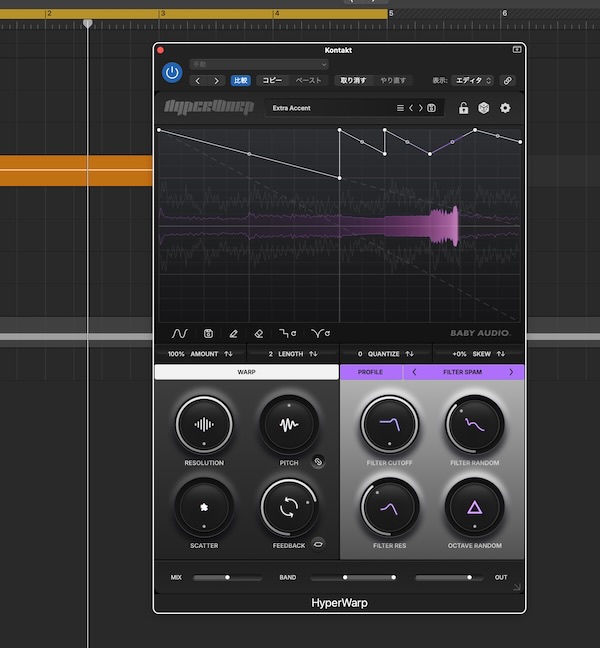
Task: Save the preset with the disk icon
Action: pyautogui.click(x=431, y=108)
